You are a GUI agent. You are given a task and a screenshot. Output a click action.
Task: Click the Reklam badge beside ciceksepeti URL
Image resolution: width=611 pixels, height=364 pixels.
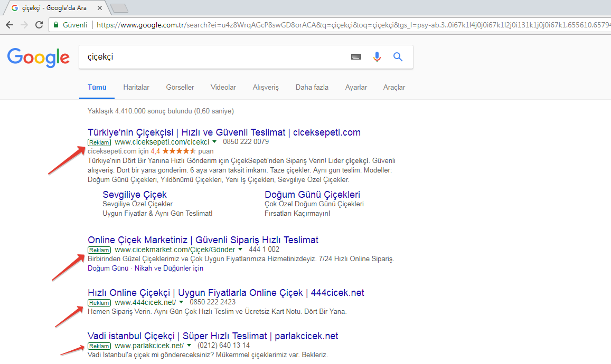click(99, 142)
